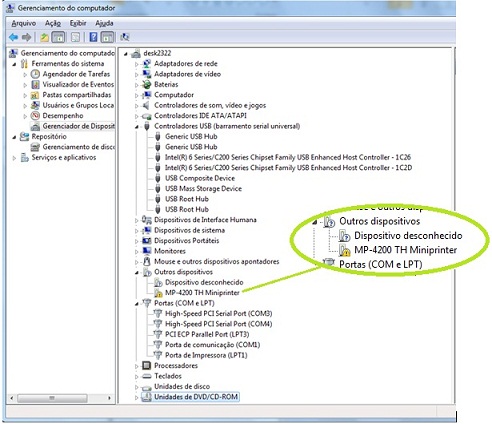Viewport: 492px width, 424px height.
Task: Click the Help question-mark toolbar icon
Action: point(93,37)
